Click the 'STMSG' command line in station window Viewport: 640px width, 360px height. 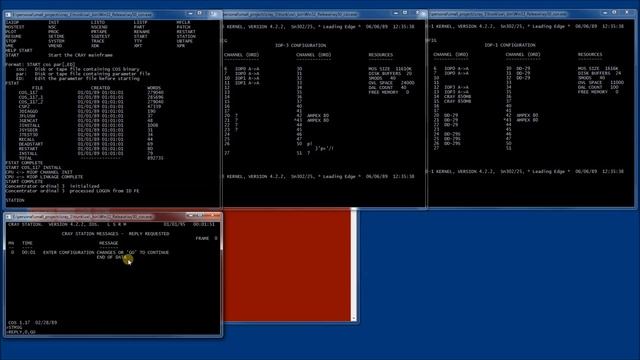tap(15, 327)
